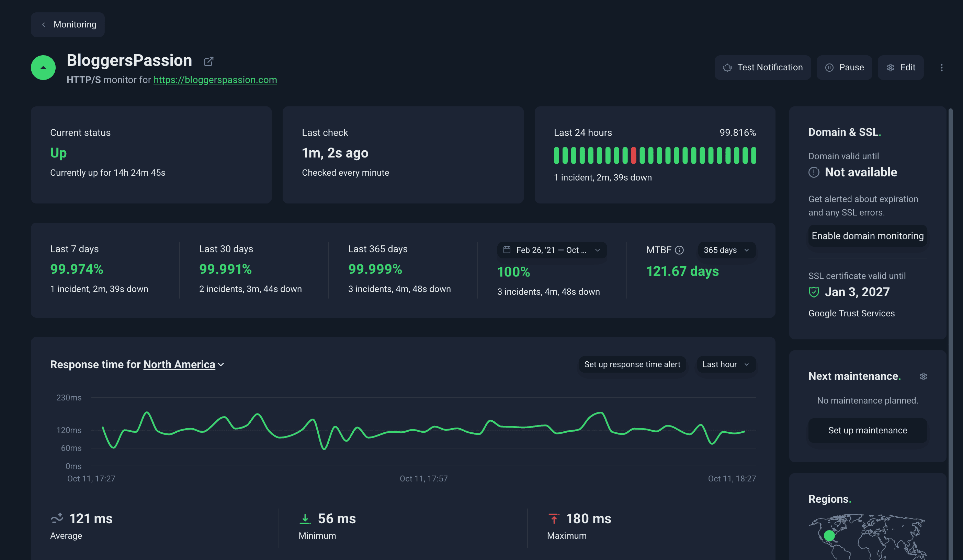Send a Test Notification
This screenshot has width=963, height=560.
pos(762,68)
